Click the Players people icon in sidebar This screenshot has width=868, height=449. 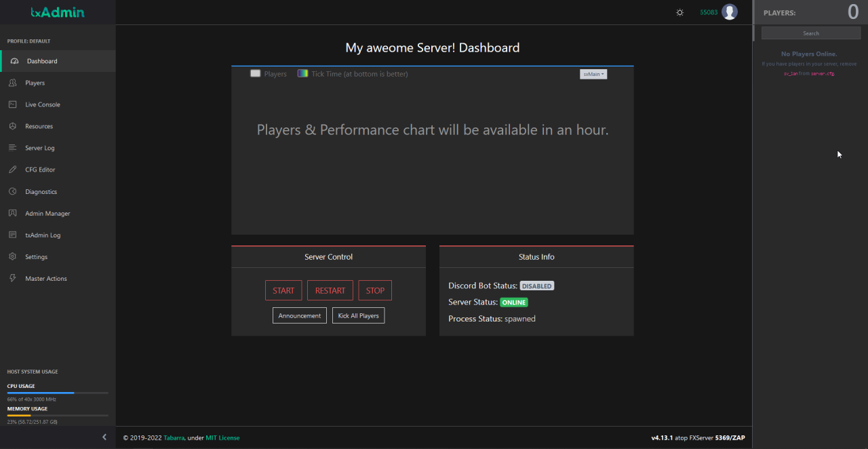click(12, 83)
